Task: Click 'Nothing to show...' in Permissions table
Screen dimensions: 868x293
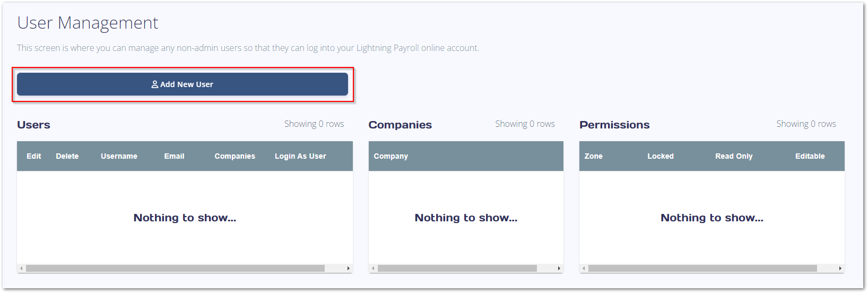Action: click(x=712, y=218)
